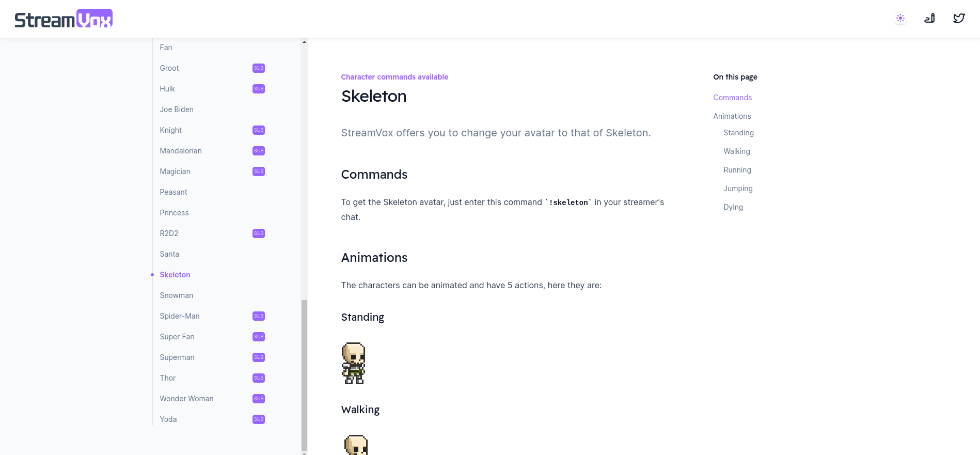Navigate to Wonder Woman page
The image size is (980, 455).
point(186,399)
